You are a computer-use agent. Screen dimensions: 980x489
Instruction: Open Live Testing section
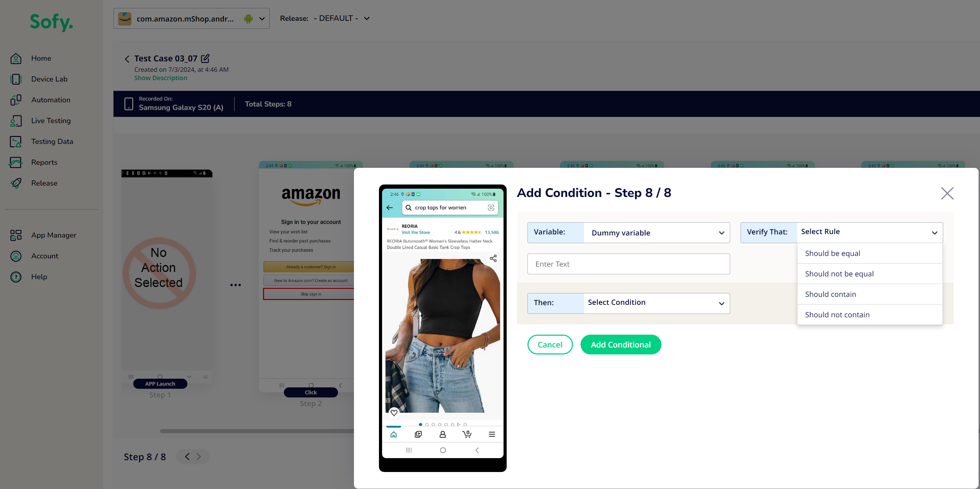click(51, 121)
